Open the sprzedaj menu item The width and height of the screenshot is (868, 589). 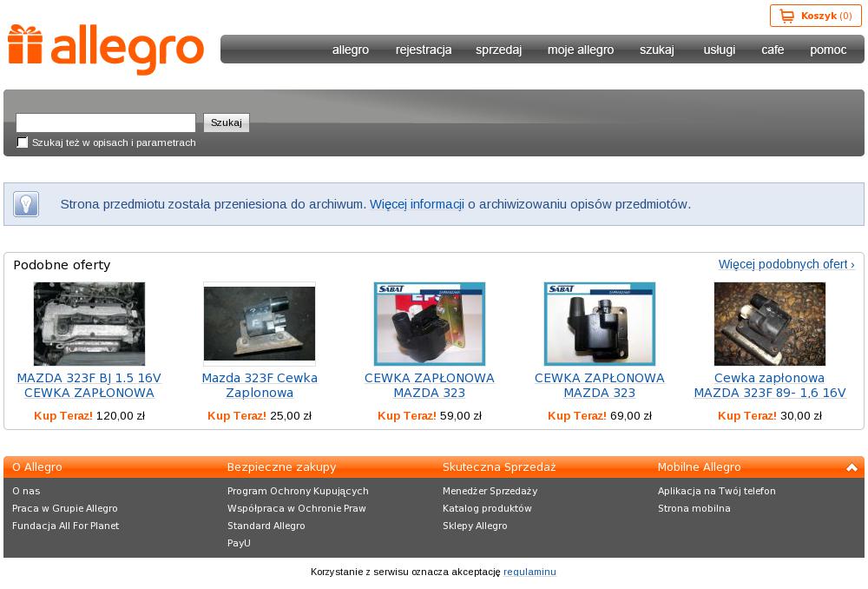(499, 50)
